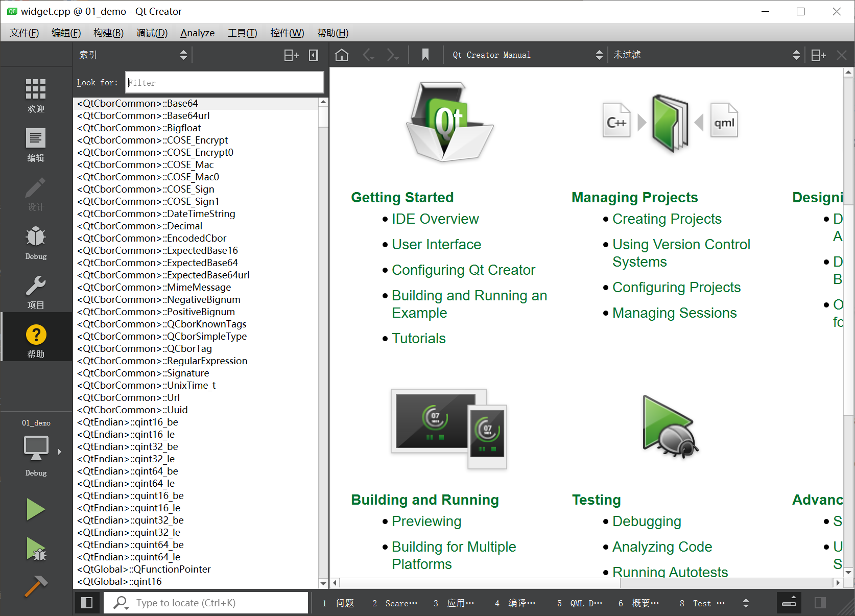Toggle the right sidebar visibility
The width and height of the screenshot is (855, 616).
[x=820, y=603]
